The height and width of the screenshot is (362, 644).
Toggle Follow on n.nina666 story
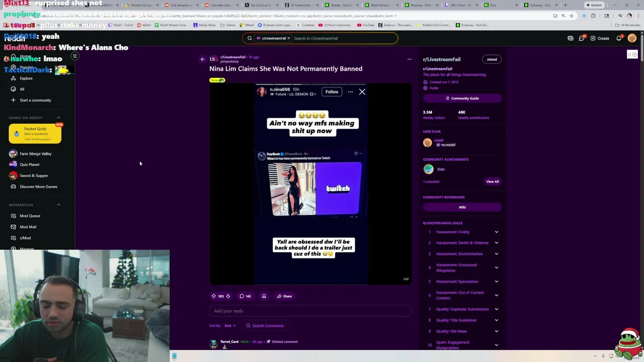click(x=332, y=92)
